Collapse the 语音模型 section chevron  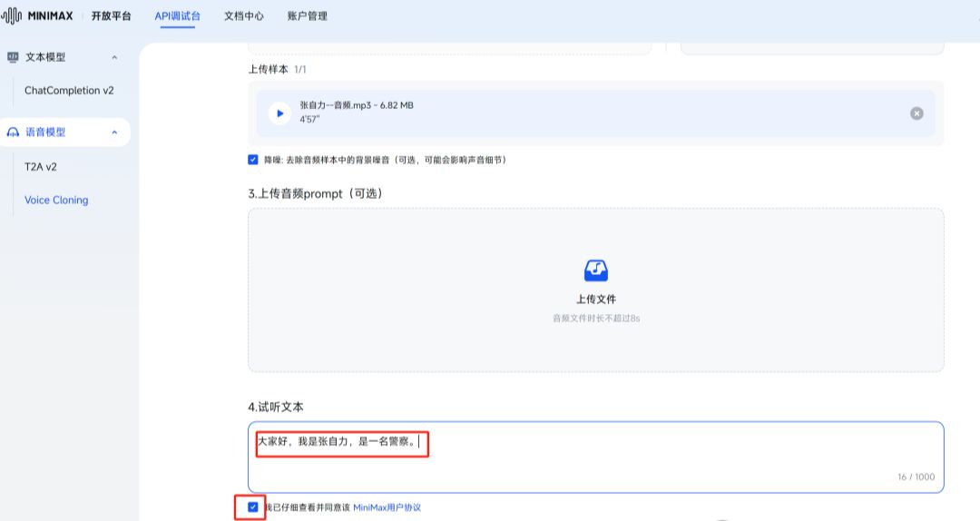point(114,133)
